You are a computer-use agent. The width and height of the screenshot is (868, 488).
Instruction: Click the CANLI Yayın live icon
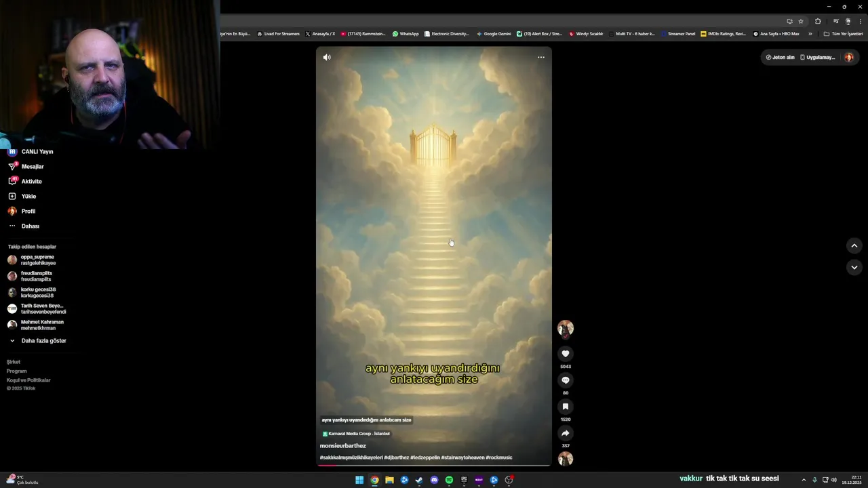pyautogui.click(x=12, y=152)
